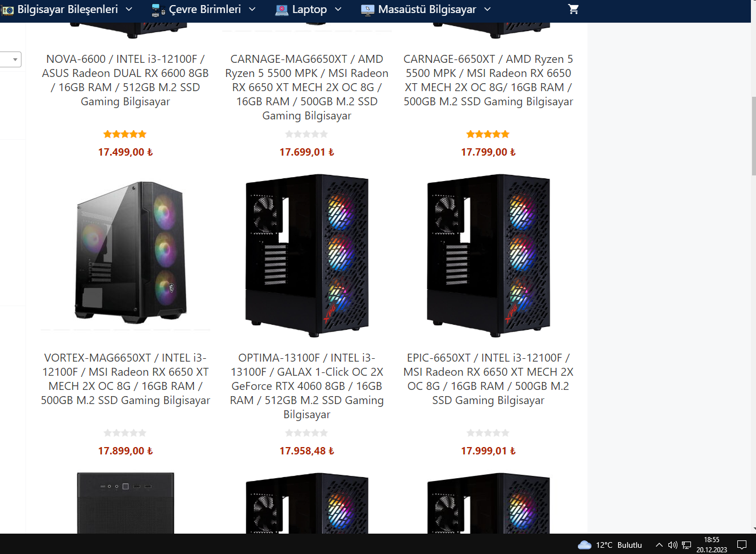
Task: Open the Laptop menu
Action: (x=309, y=9)
